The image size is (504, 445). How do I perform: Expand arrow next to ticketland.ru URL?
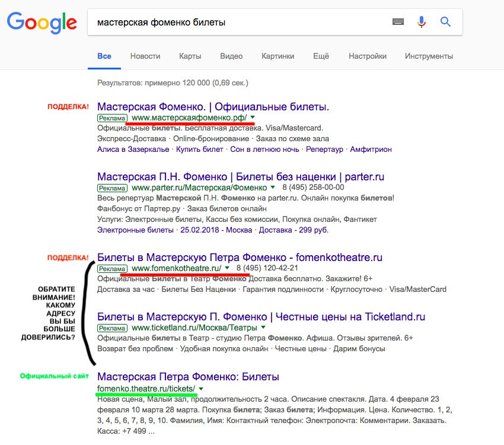click(263, 328)
